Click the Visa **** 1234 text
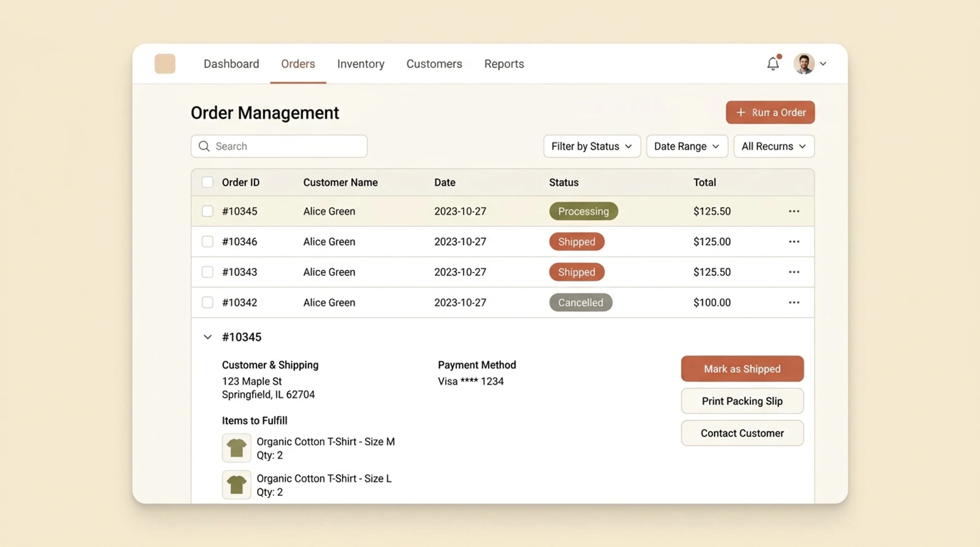The image size is (980, 547). click(470, 381)
